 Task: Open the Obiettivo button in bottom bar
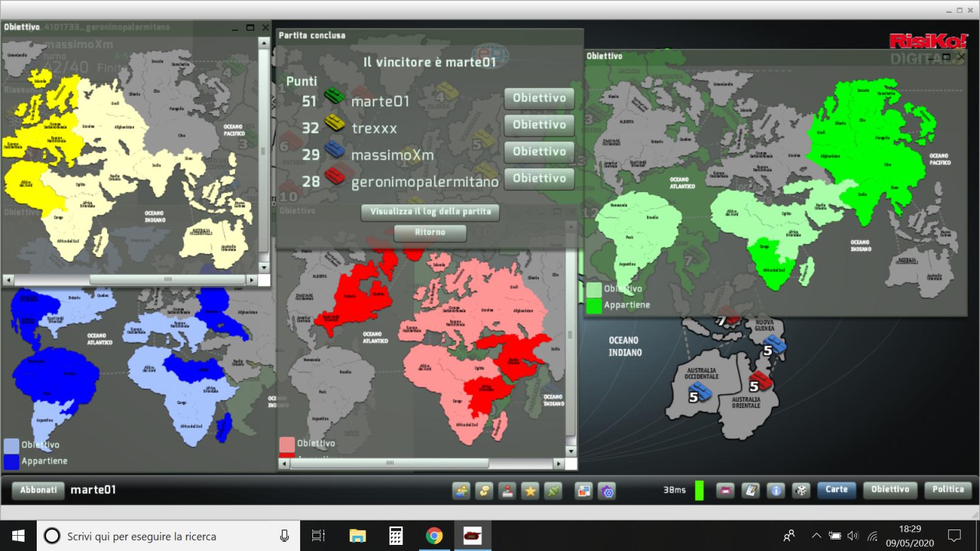(x=890, y=490)
